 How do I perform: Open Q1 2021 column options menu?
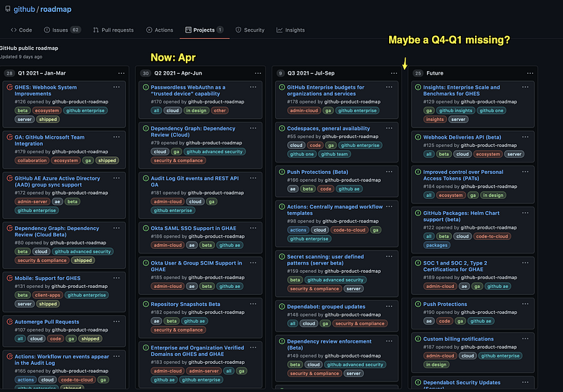[121, 73]
